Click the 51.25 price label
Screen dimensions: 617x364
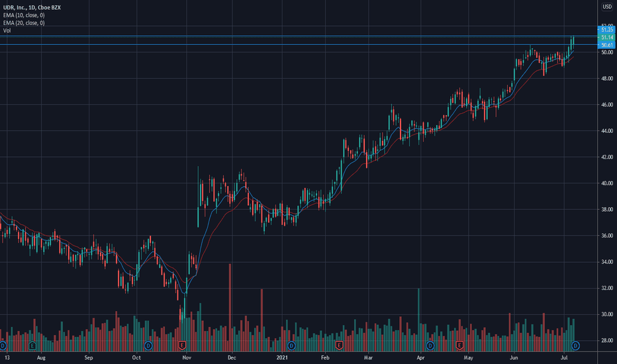pyautogui.click(x=606, y=30)
